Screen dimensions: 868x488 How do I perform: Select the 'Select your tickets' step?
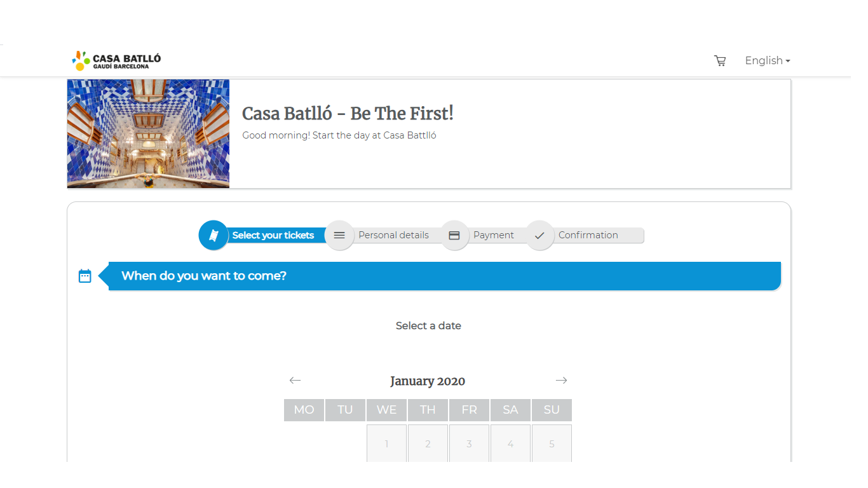tap(273, 235)
